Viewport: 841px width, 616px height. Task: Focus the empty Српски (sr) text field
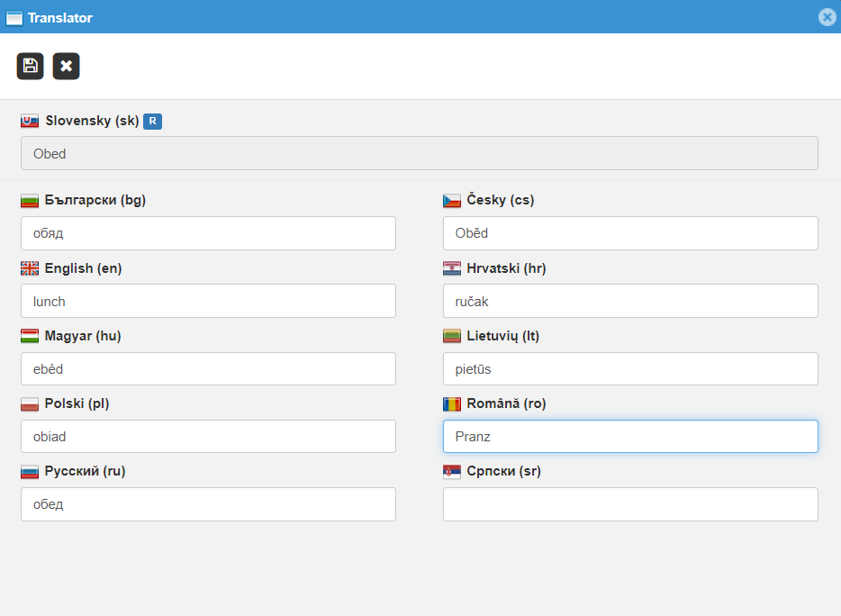[x=630, y=504]
